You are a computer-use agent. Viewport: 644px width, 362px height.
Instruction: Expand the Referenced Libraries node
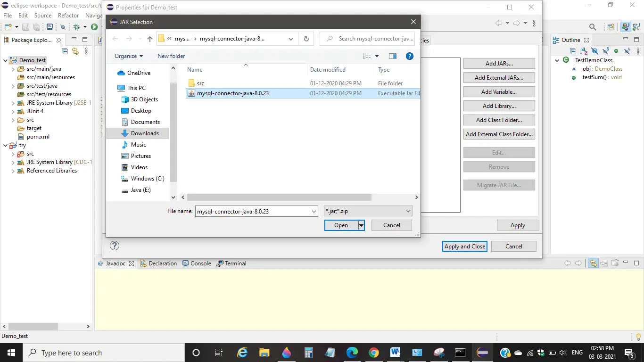coord(13,171)
